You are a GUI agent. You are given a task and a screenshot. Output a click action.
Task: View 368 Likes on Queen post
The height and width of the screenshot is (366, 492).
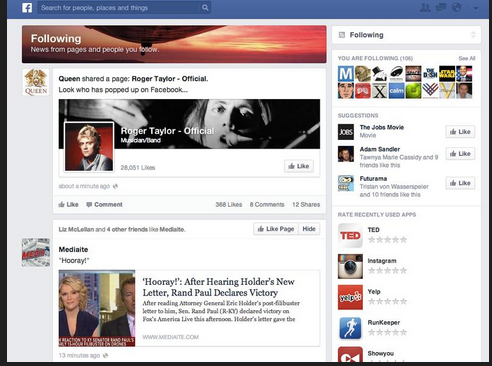(229, 204)
